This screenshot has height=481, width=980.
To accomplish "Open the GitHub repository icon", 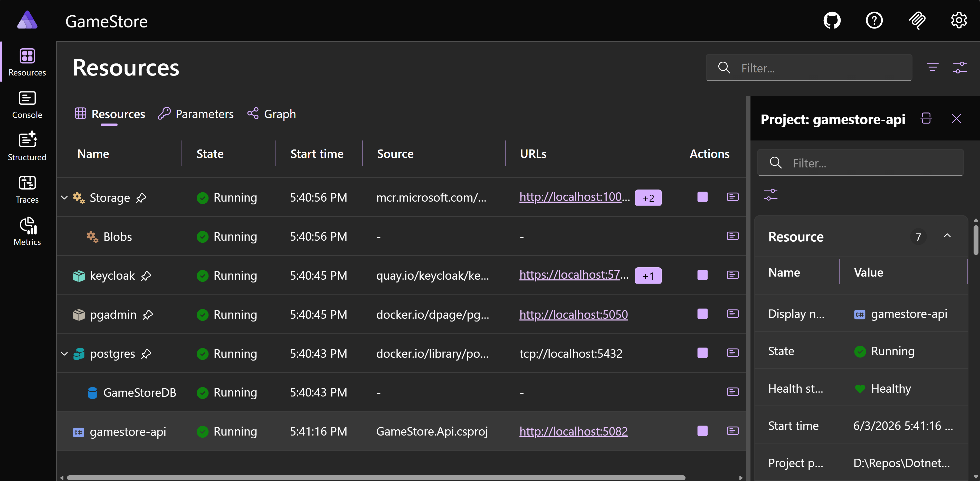I will pyautogui.click(x=832, y=21).
